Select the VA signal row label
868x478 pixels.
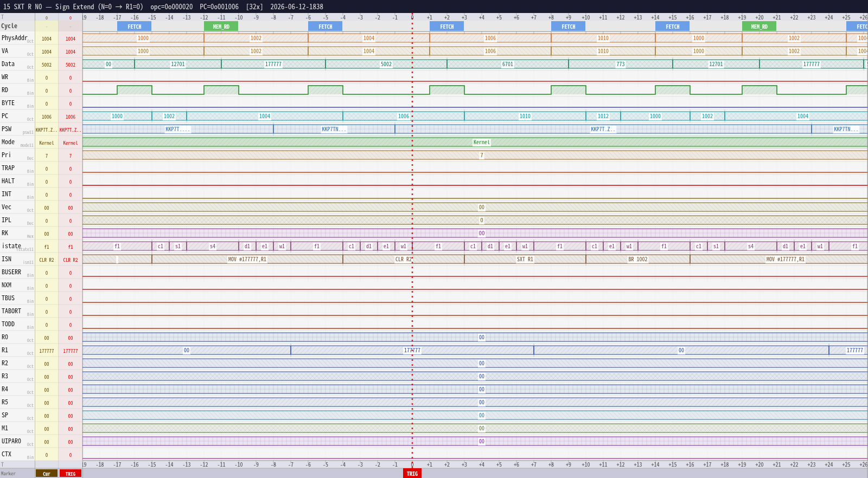pyautogui.click(x=5, y=51)
